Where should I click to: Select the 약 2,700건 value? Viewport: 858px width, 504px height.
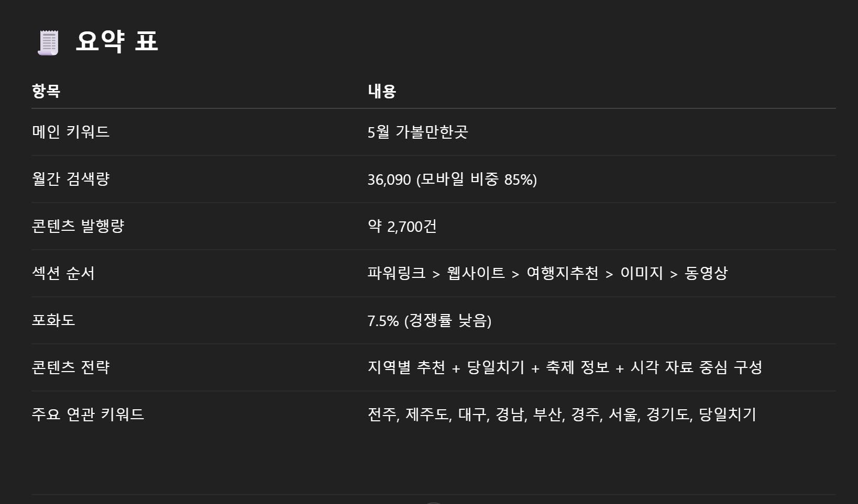pyautogui.click(x=402, y=226)
